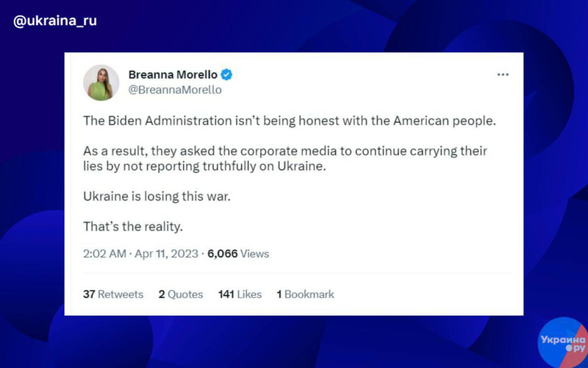Click the 1 Bookmark count
The width and height of the screenshot is (588, 368).
(x=305, y=294)
